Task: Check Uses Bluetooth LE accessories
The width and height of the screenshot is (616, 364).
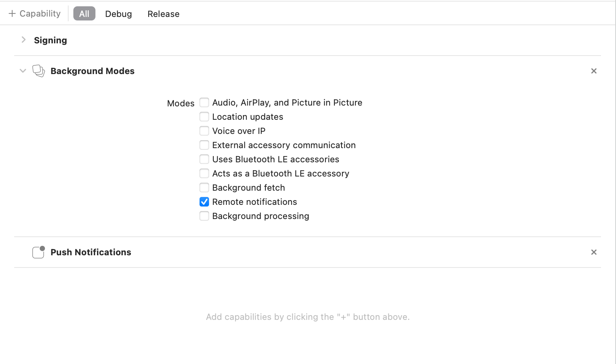Action: tap(204, 159)
